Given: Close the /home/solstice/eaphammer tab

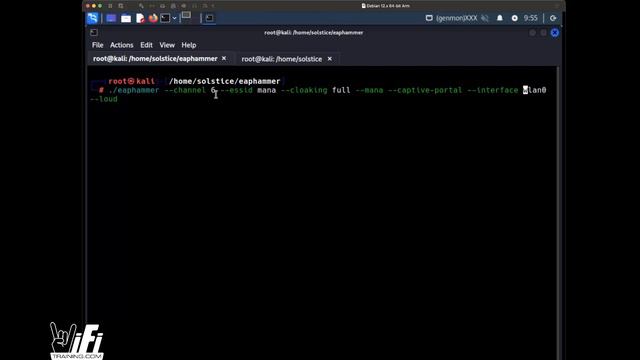Looking at the screenshot, I should click(224, 58).
